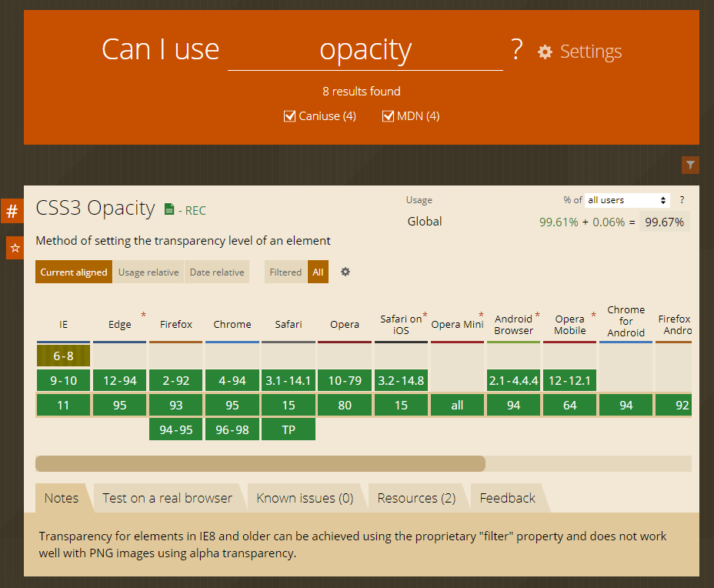Click the opacity search field
The height and width of the screenshot is (588, 714).
pos(365,49)
